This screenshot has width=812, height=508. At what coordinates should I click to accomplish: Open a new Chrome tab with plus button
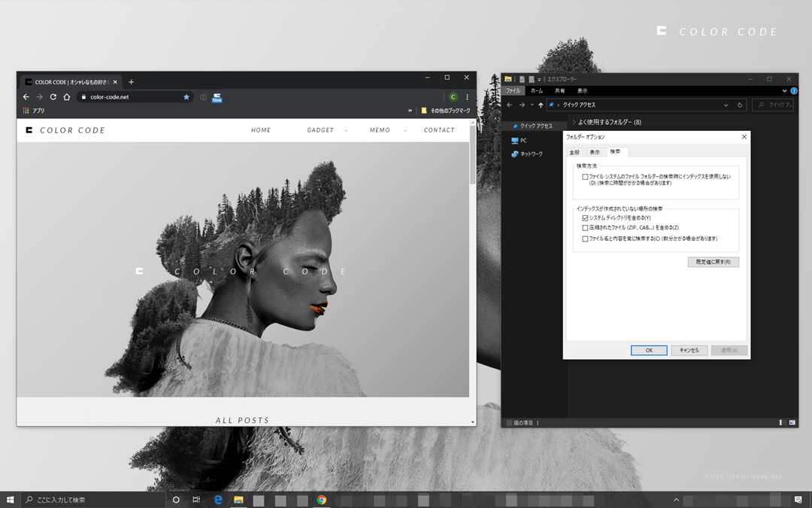point(131,82)
